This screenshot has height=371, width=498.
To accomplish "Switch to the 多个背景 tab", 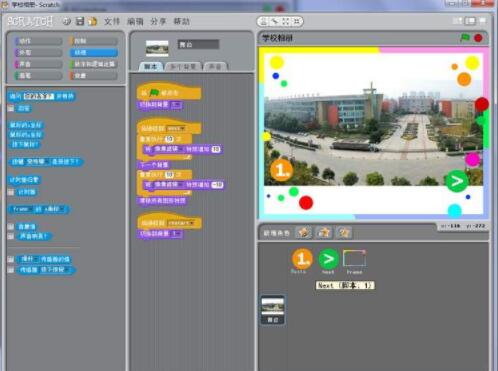I will click(x=183, y=67).
